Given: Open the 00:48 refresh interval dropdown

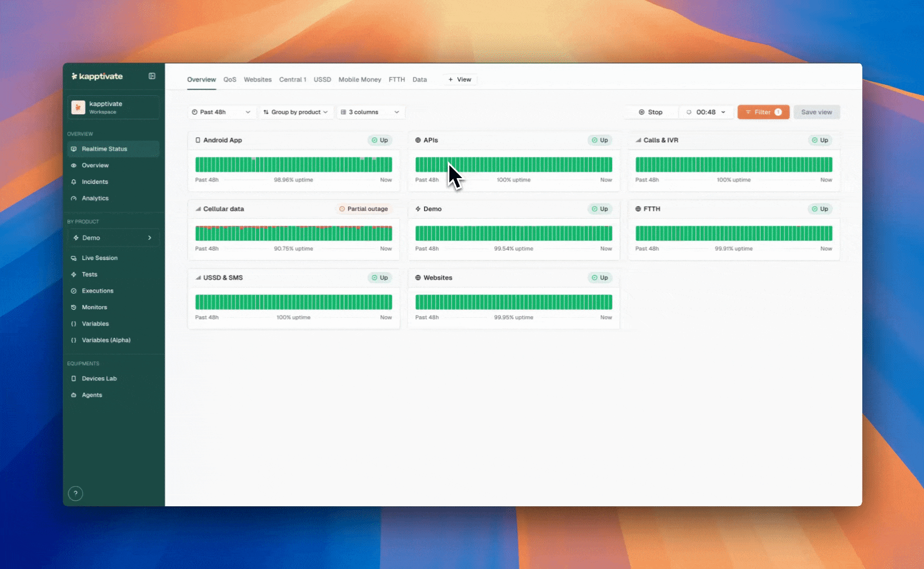Looking at the screenshot, I should click(706, 112).
